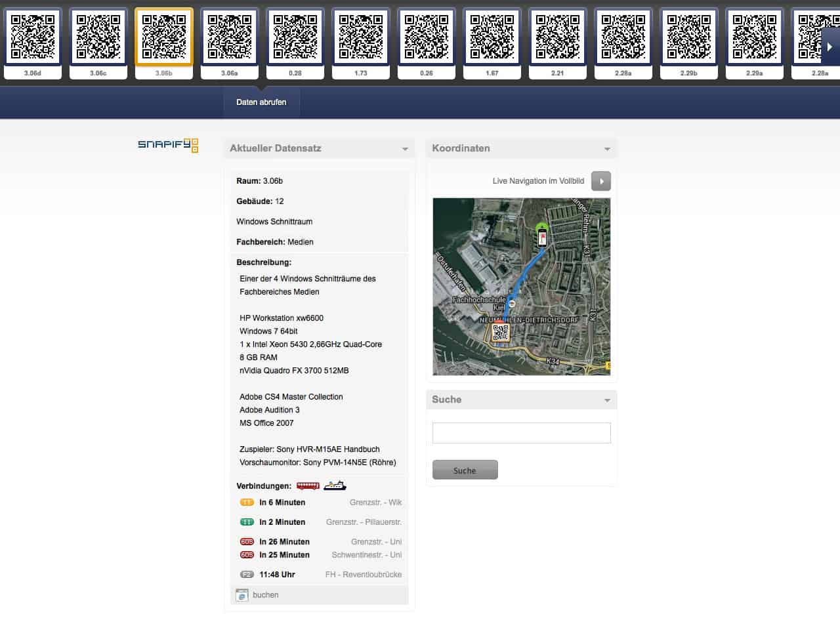
Task: Click the 'MS Office 2007' line
Action: [266, 423]
